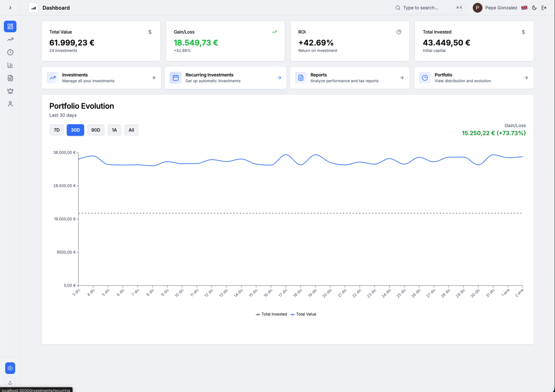Toggle the Total Value series in chart legend
The height and width of the screenshot is (392, 555).
(303, 314)
